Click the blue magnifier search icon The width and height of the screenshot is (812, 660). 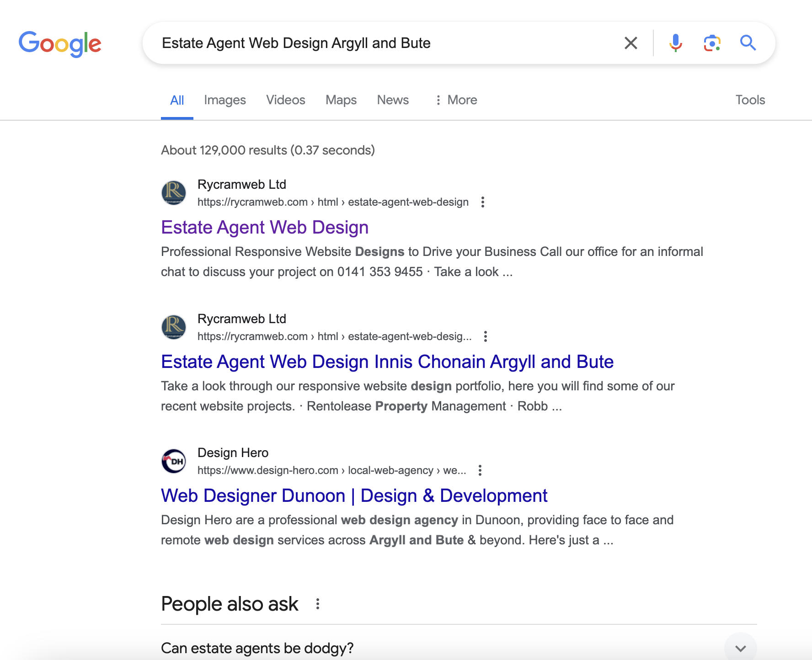click(748, 43)
